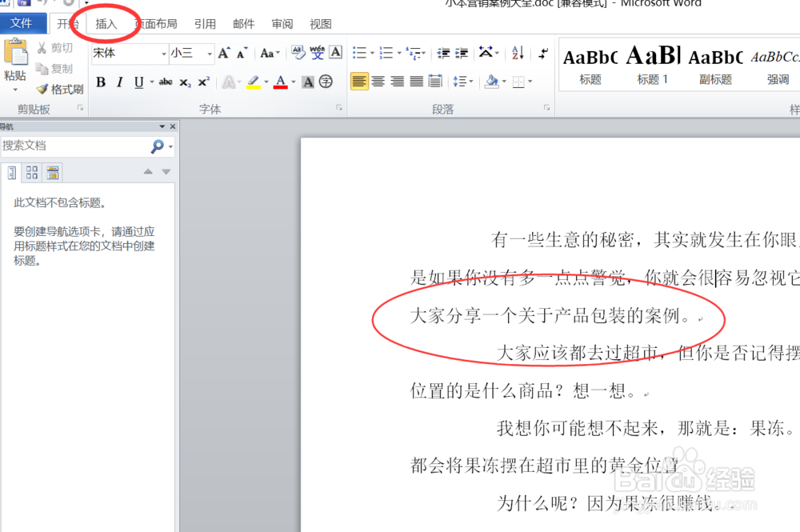
Task: Click the character shading icon
Action: 308,82
